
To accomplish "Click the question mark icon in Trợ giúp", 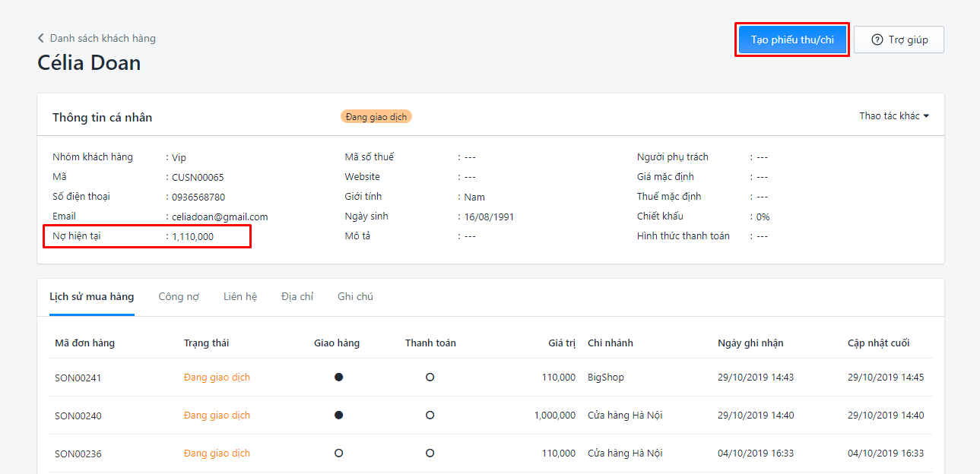I will [877, 39].
